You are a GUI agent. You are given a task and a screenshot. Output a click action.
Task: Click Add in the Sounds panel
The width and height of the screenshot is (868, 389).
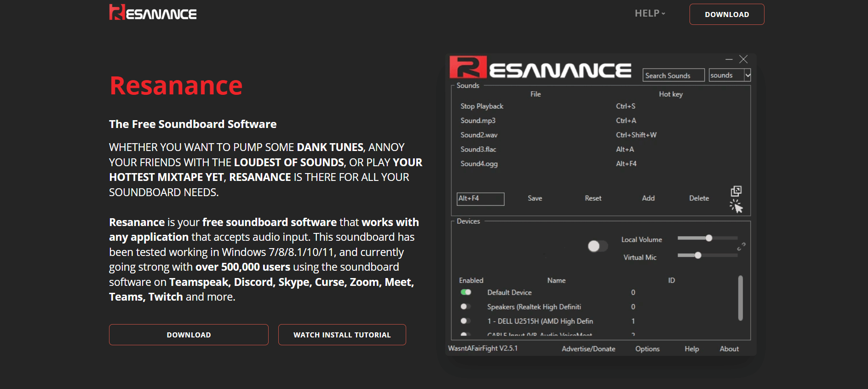point(648,198)
